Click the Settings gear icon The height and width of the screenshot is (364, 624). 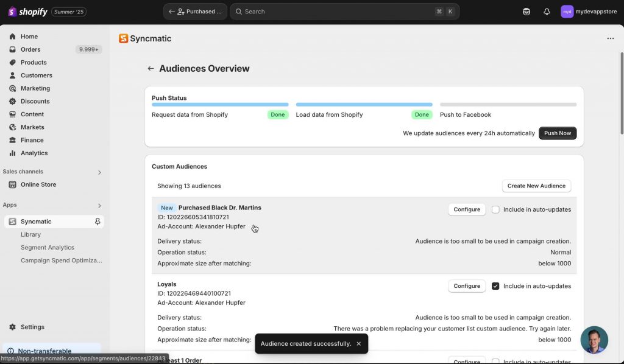point(12,327)
